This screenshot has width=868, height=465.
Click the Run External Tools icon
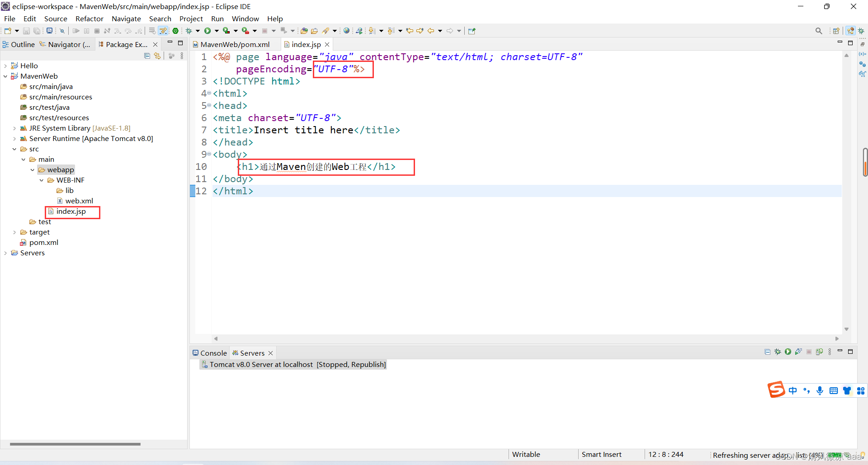click(x=245, y=31)
